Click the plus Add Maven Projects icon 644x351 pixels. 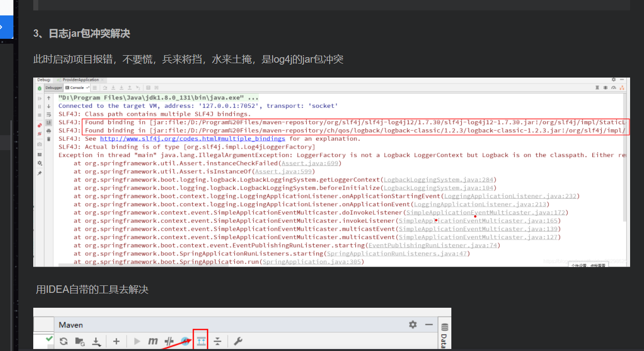click(x=116, y=341)
